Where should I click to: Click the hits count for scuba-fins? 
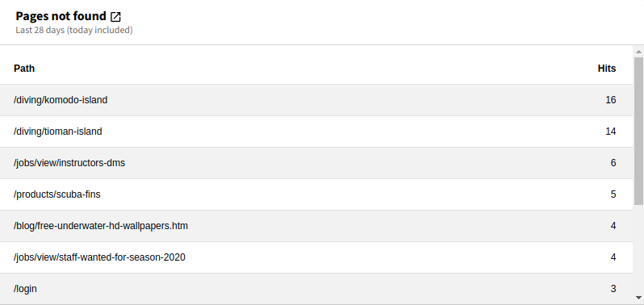(613, 194)
